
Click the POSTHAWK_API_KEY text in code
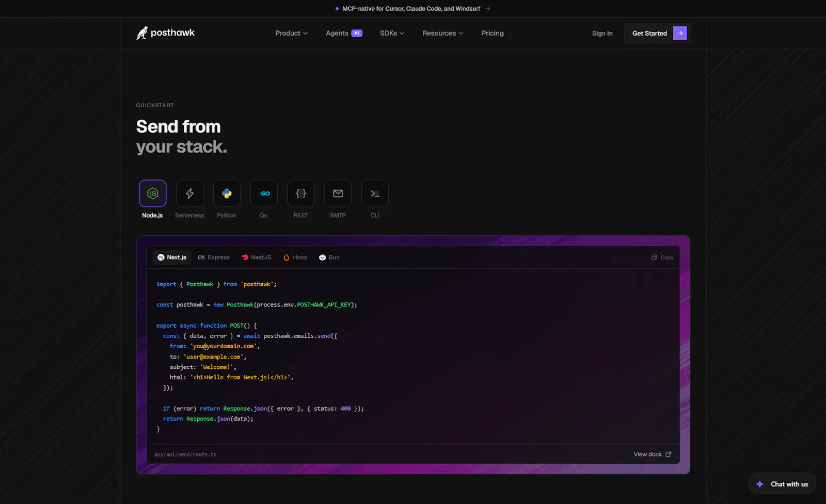pyautogui.click(x=324, y=305)
